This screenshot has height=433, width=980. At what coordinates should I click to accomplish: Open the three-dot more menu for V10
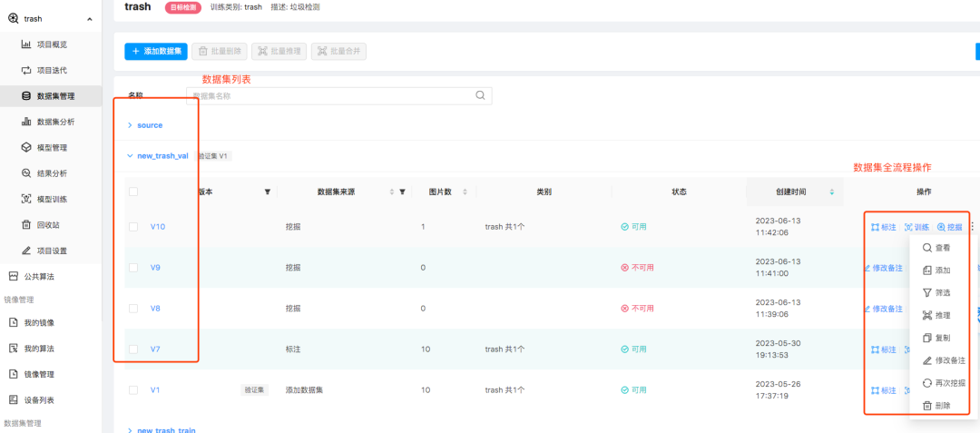click(972, 227)
